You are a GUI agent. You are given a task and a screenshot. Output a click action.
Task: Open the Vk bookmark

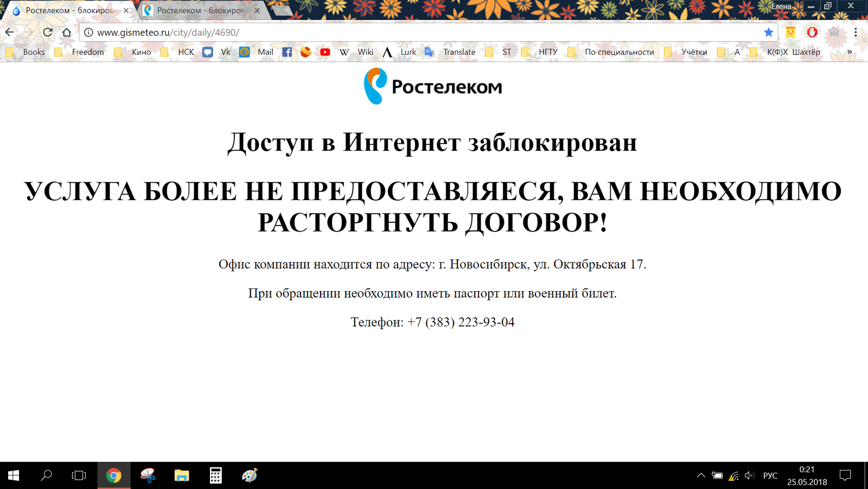click(x=216, y=52)
